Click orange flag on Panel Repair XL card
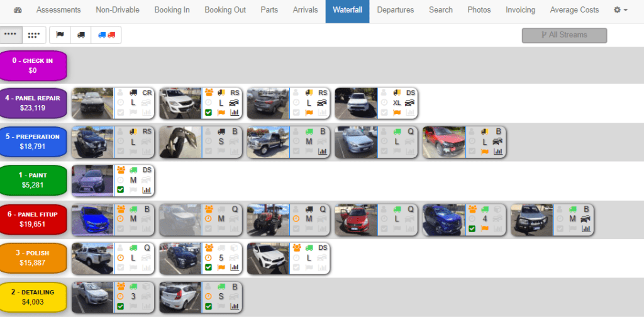 tap(397, 113)
